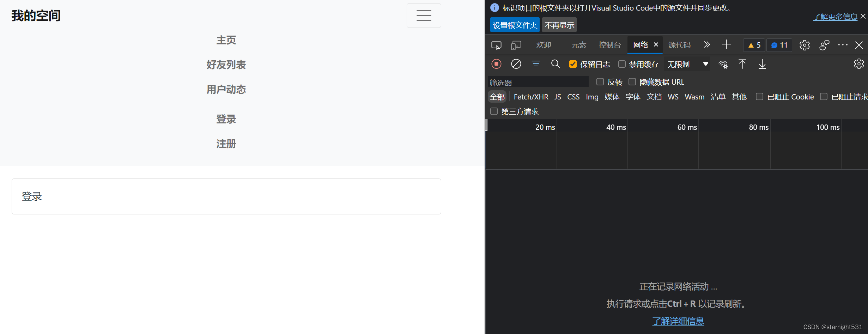Click the 我的空间 brand link

tap(36, 16)
